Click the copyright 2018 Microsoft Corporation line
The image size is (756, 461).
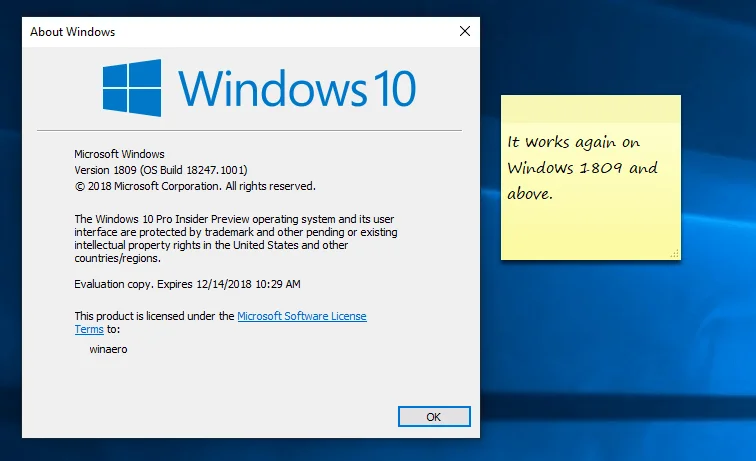pyautogui.click(x=195, y=186)
